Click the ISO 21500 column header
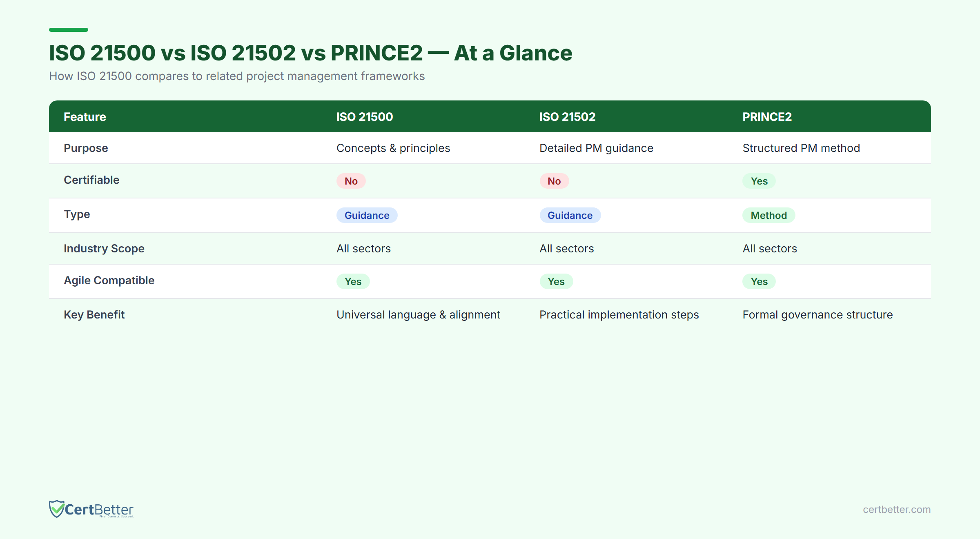Viewport: 980px width, 539px height. coord(365,117)
